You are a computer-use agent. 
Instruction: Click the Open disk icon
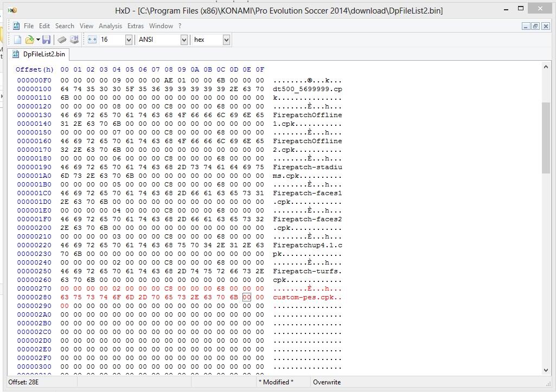[x=74, y=40]
